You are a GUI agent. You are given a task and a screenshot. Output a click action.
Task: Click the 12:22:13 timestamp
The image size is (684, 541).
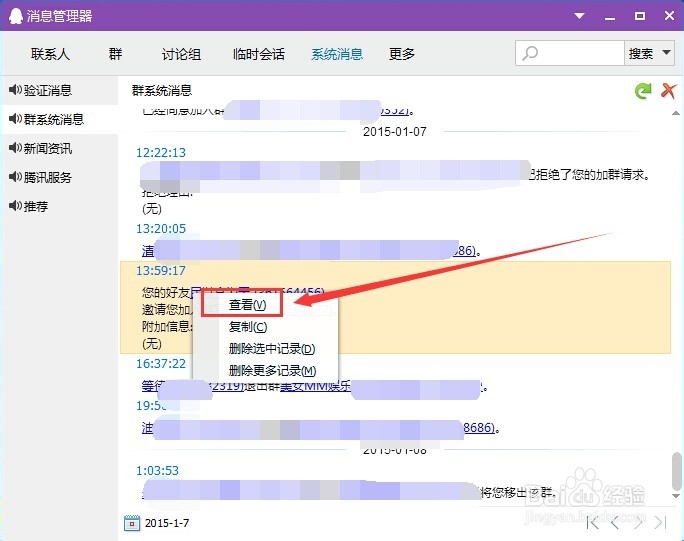(x=161, y=153)
